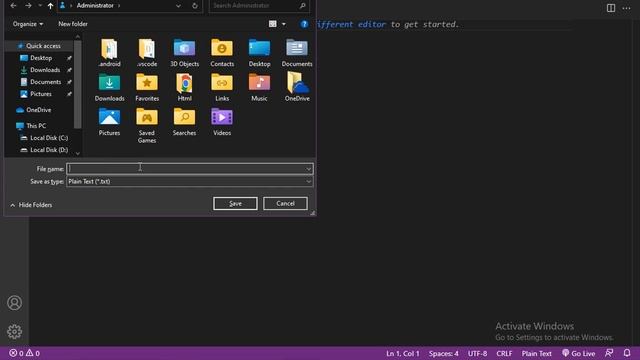Refresh the Administrator folder listing
This screenshot has height=360, width=640.
tap(195, 6)
